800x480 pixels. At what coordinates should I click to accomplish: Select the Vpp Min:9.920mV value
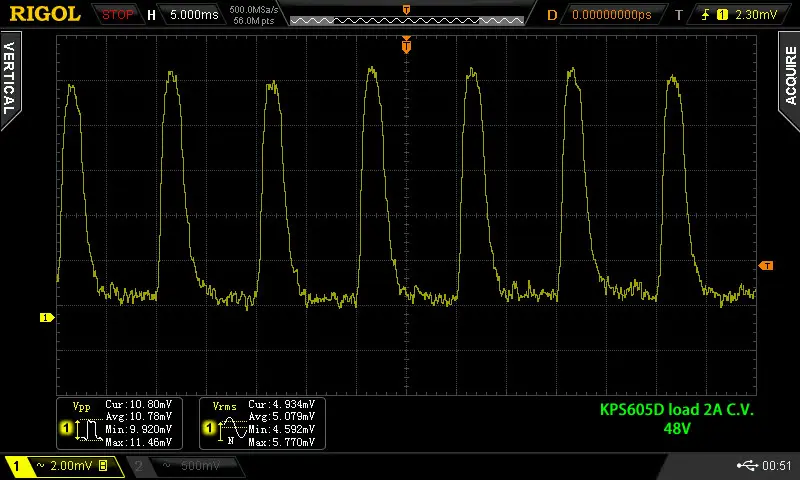pos(138,430)
